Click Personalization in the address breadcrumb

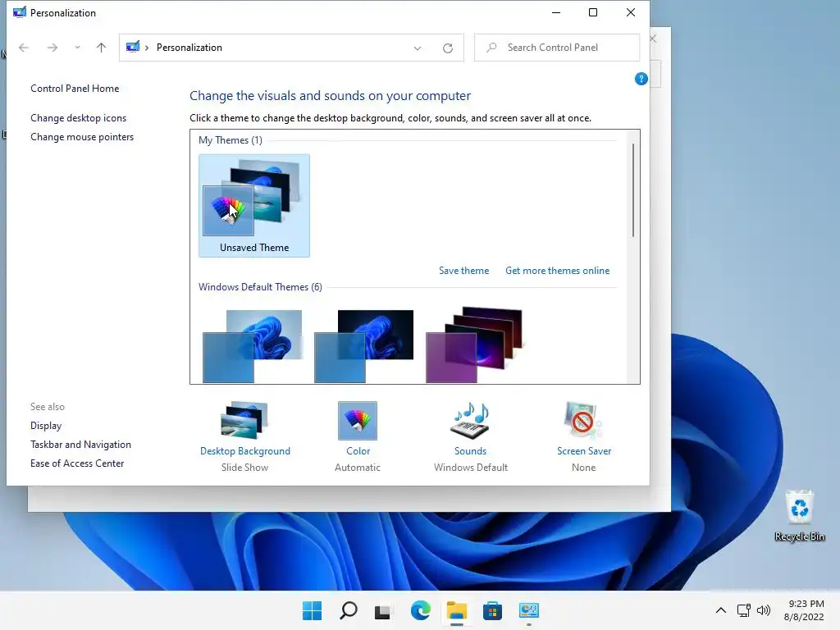189,48
